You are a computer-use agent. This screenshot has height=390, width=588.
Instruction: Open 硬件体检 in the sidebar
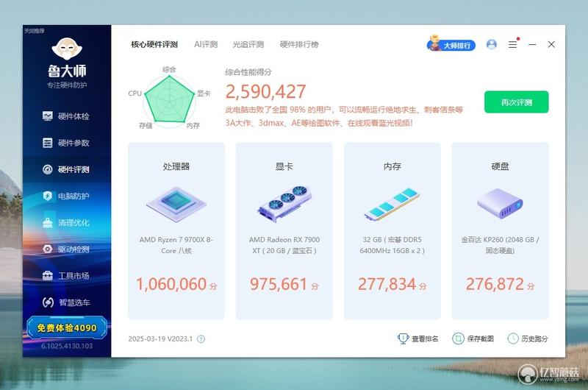(x=66, y=116)
